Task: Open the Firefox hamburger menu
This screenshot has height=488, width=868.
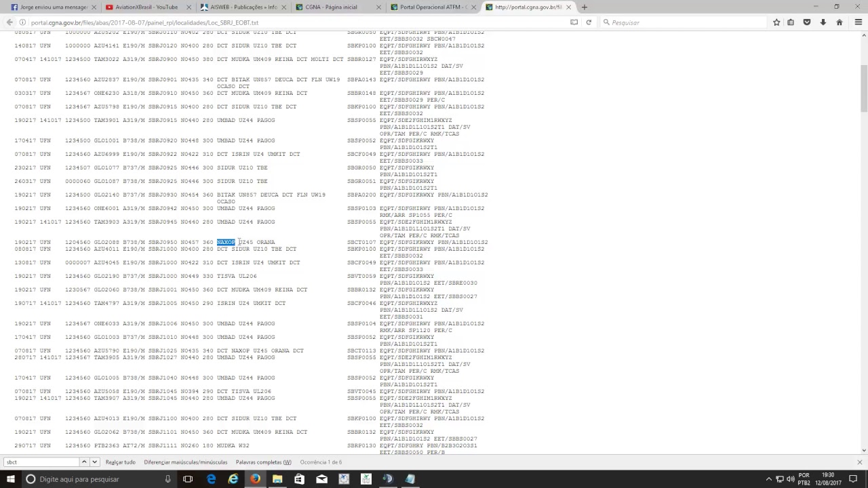Action: point(858,22)
